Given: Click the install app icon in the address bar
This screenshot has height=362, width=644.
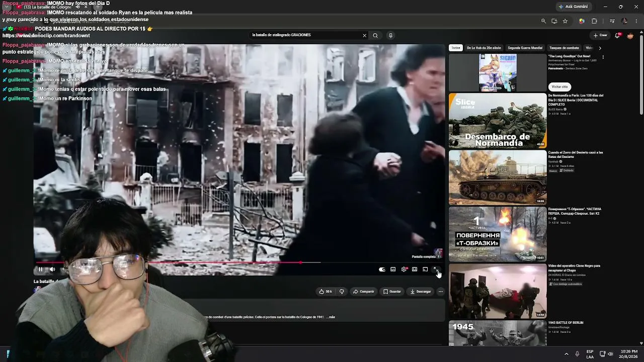Looking at the screenshot, I should (x=554, y=21).
